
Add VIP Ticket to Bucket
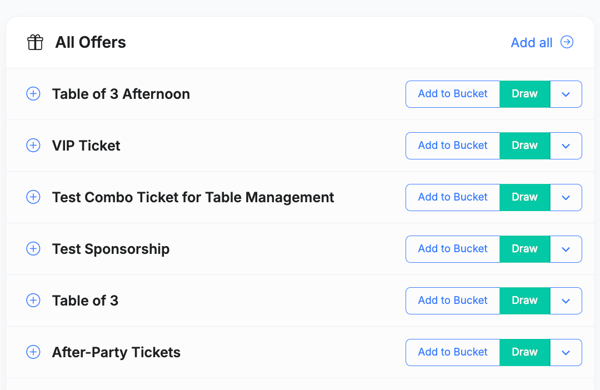(x=453, y=146)
